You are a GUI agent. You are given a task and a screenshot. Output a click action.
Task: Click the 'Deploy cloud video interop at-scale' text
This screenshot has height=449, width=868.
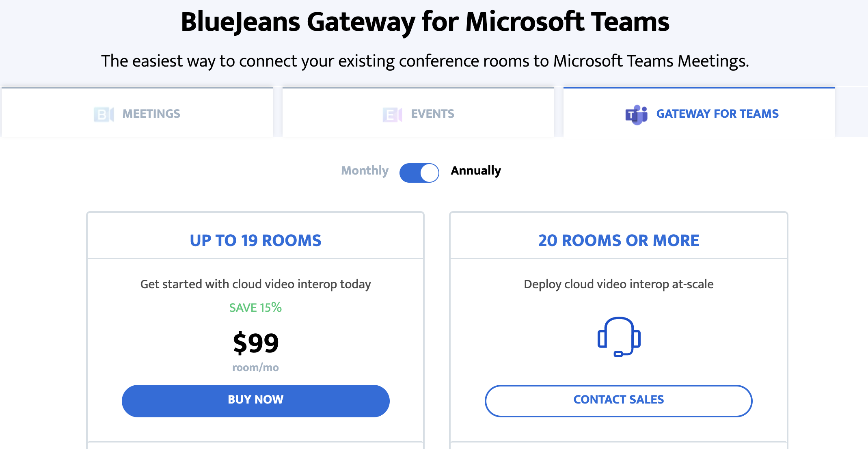click(618, 284)
